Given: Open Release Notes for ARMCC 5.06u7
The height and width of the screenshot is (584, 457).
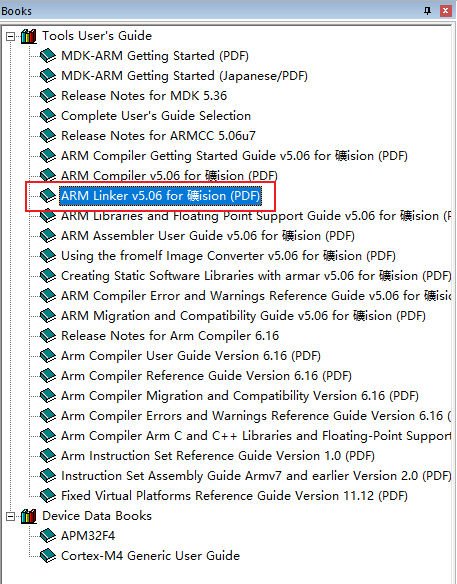Looking at the screenshot, I should [x=158, y=136].
